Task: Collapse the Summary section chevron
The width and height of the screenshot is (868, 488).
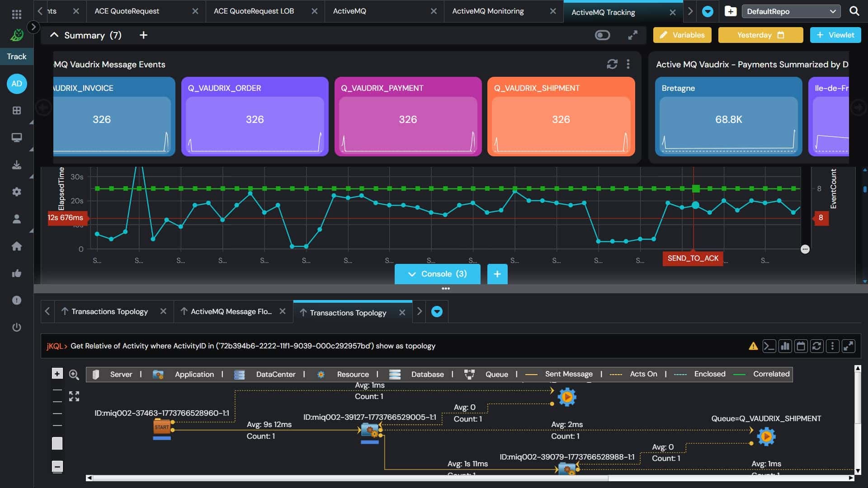Action: pyautogui.click(x=54, y=35)
